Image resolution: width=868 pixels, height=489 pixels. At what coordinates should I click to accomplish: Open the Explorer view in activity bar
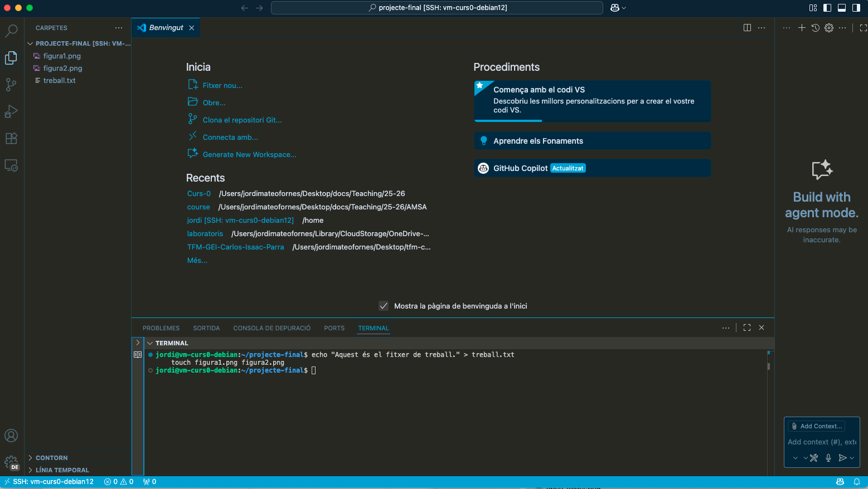pos(11,57)
